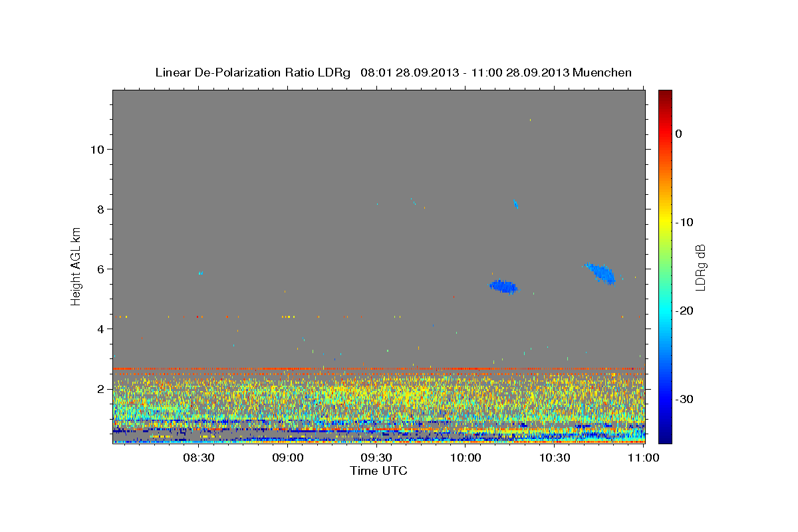Click the 11:00 time tick label
The image size is (798, 532).
[643, 458]
